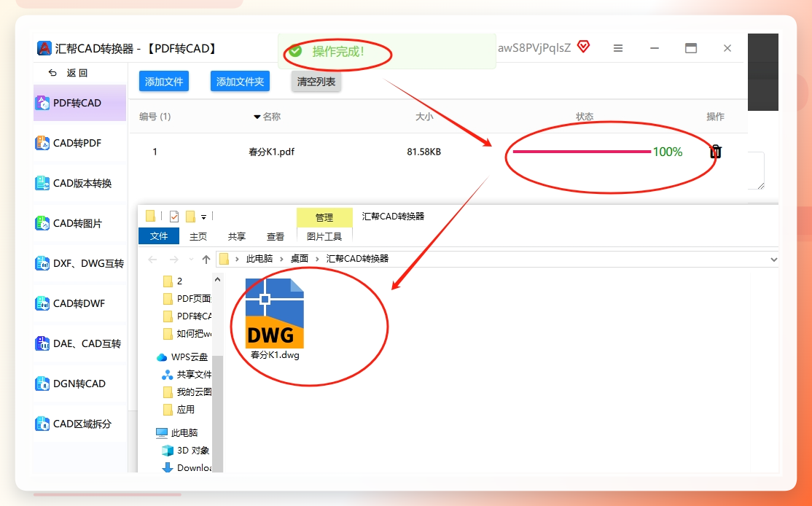
Task: Open the 图片工具 ribbon tab
Action: 324,237
